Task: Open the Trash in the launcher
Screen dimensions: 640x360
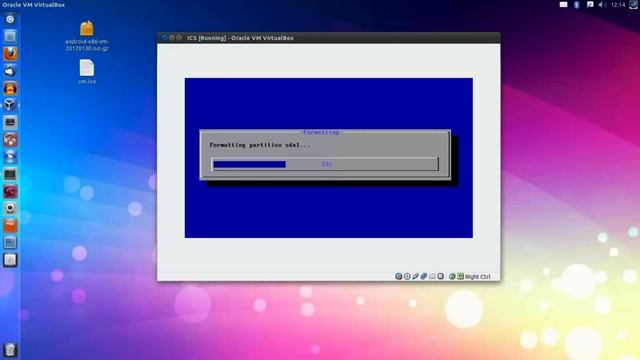Action: [10, 350]
